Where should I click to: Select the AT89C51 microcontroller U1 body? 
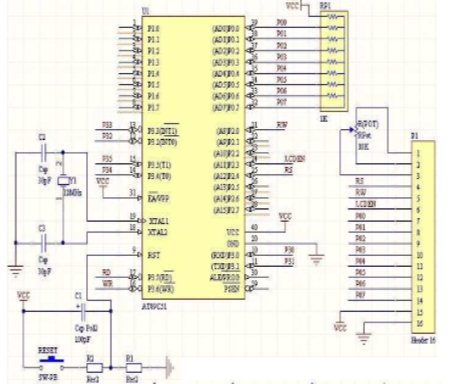pos(193,157)
